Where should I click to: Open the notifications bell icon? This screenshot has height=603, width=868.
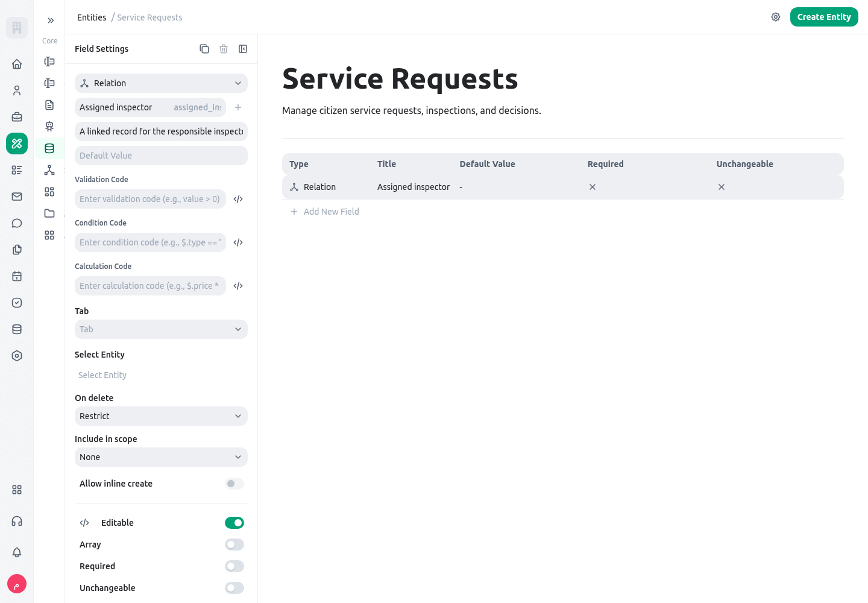17,552
